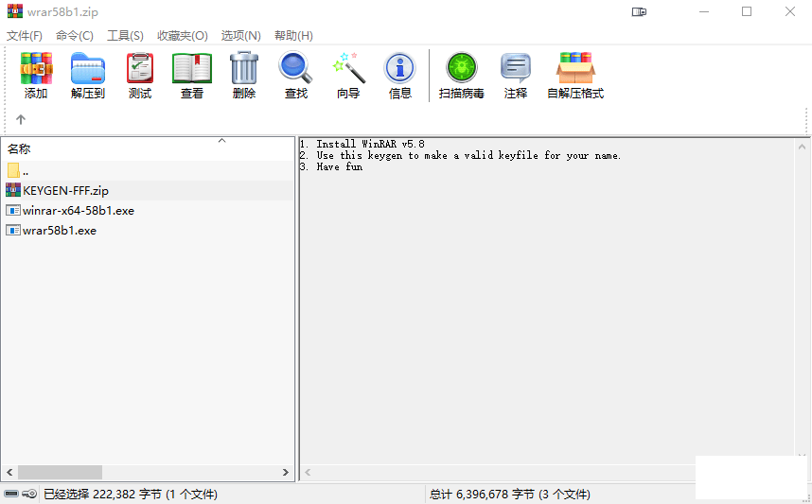Viewport: 812px width, 504px height.
Task: Click comment line about keygen keyfile
Action: (x=460, y=155)
